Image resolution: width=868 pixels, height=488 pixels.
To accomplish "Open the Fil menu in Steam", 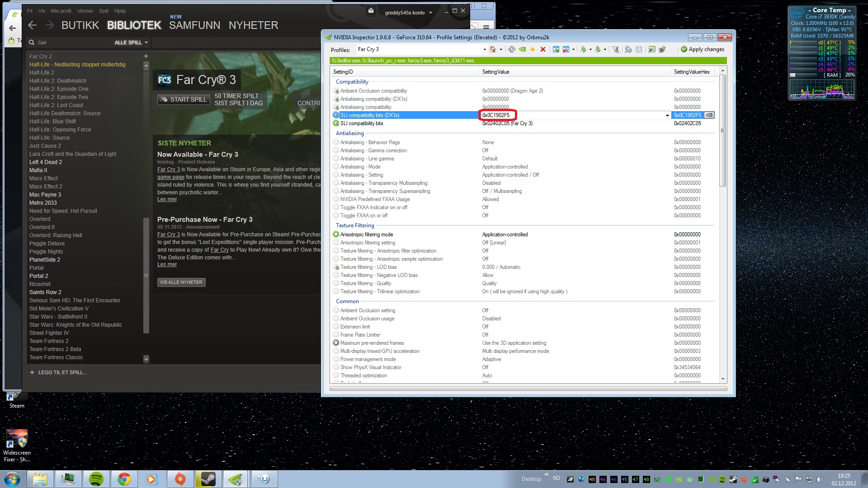I will (30, 11).
